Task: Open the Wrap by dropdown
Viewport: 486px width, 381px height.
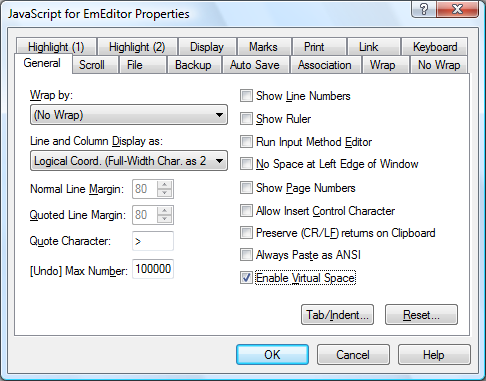Action: (129, 115)
